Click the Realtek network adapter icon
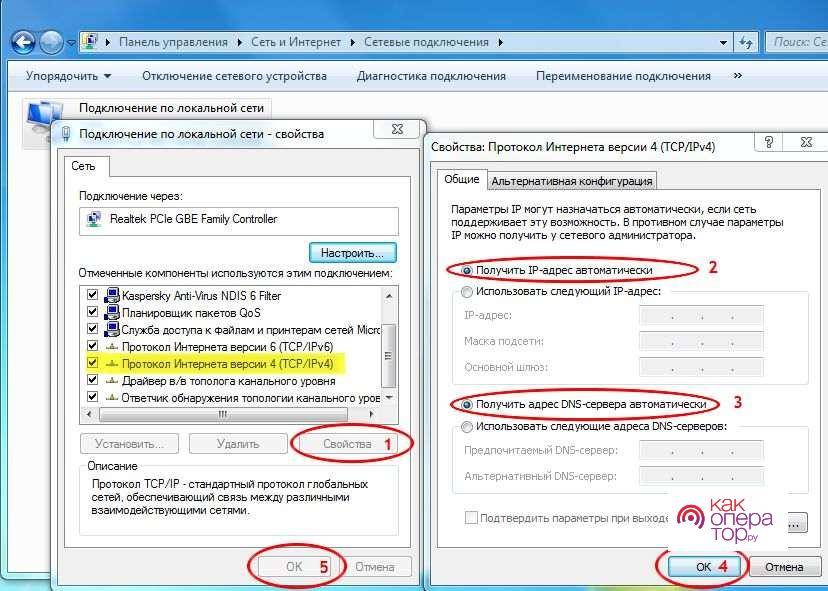The width and height of the screenshot is (828, 591). click(93, 219)
